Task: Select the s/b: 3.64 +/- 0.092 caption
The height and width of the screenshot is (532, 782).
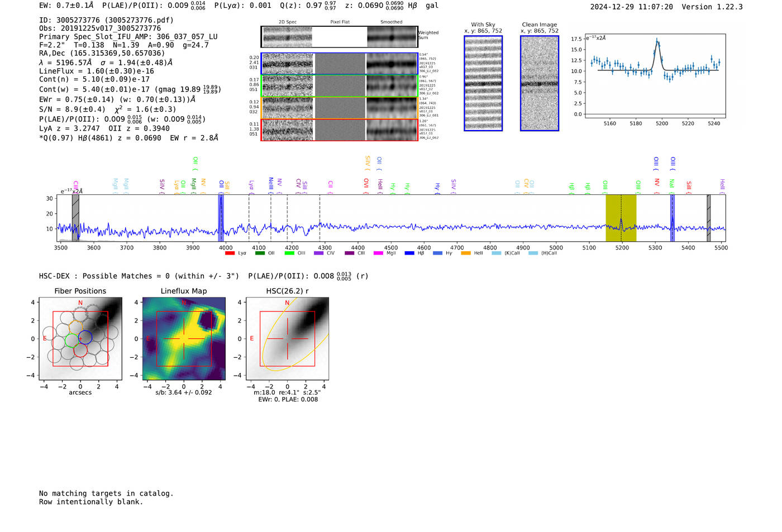Action: [184, 392]
